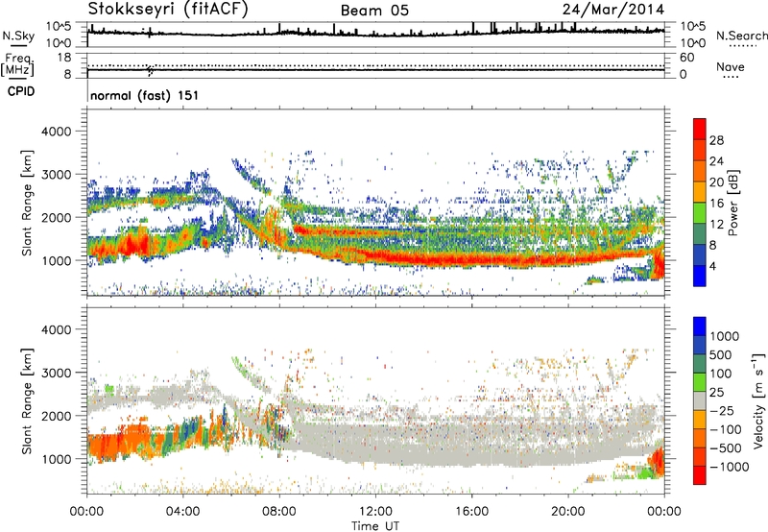Click the '04:00' time axis label
The image size is (768, 532).
[x=182, y=512]
